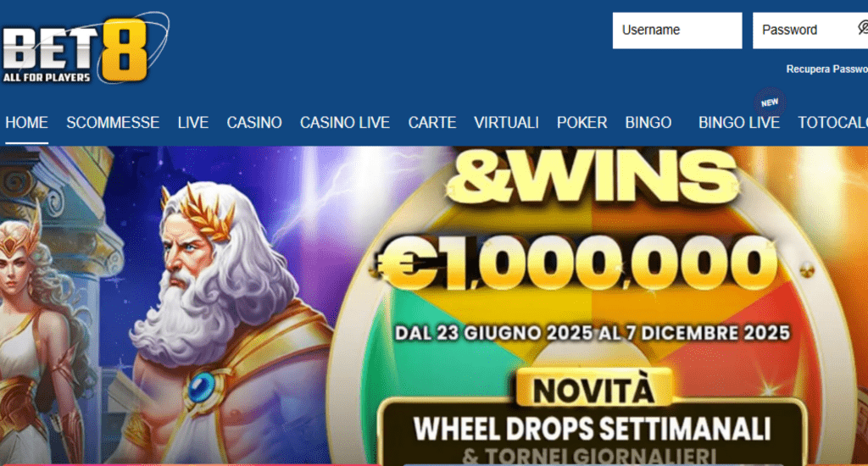Open the LIVE betting menu item
The height and width of the screenshot is (466, 868).
(193, 122)
